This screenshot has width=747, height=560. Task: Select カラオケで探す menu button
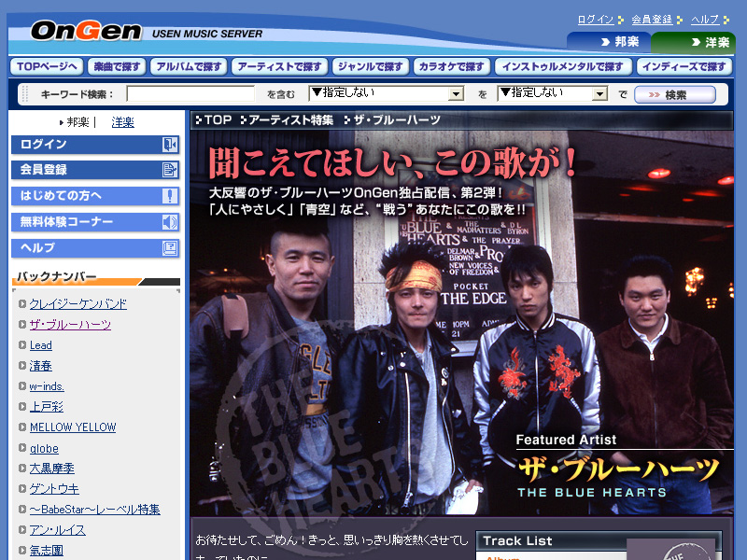click(x=452, y=66)
